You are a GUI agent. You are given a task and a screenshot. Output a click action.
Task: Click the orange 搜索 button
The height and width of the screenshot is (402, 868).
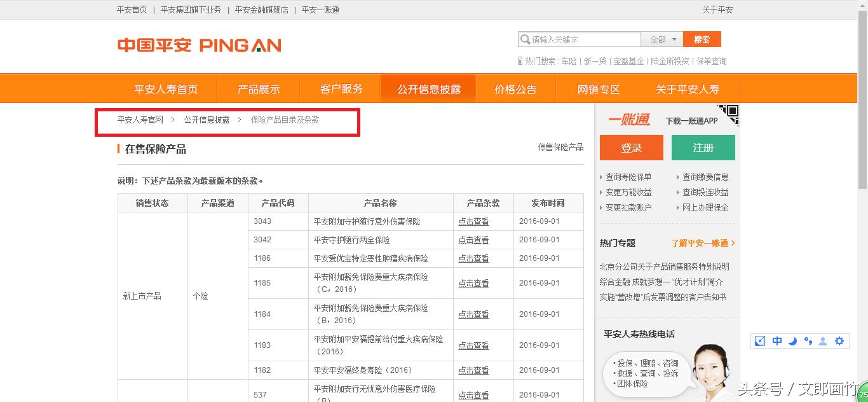[702, 39]
